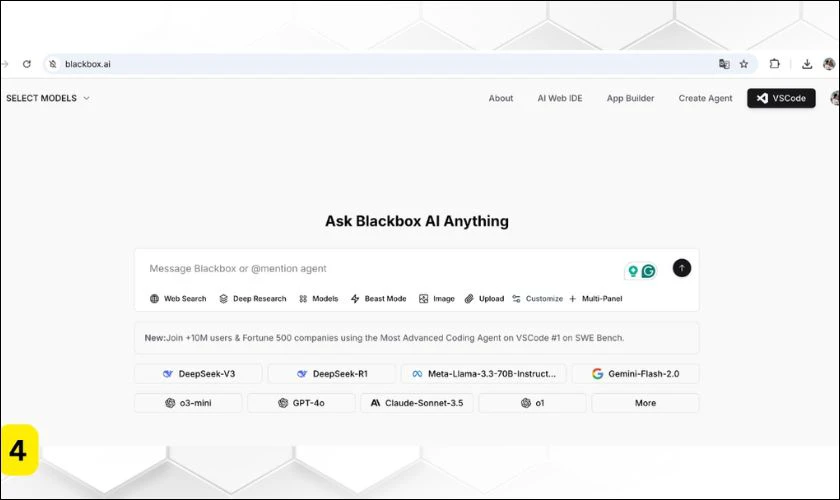The height and width of the screenshot is (500, 840).
Task: Open the Models picker in the input toolbar
Action: pos(319,298)
